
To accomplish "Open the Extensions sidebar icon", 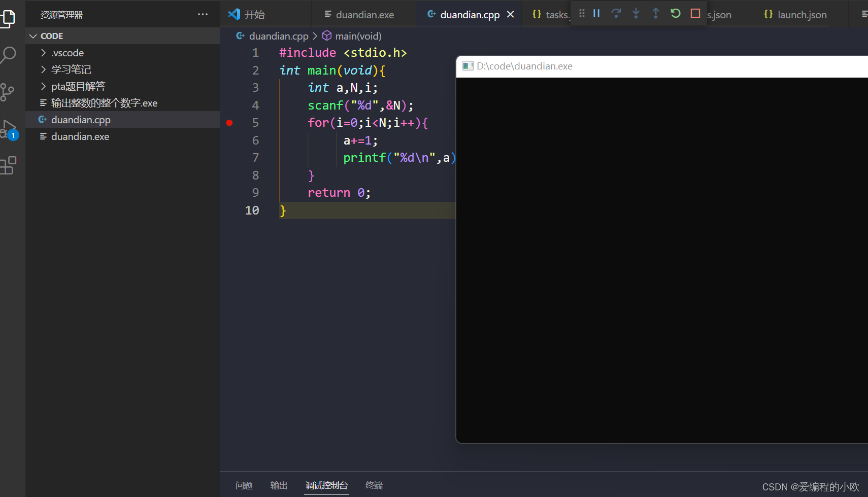I will (x=9, y=166).
